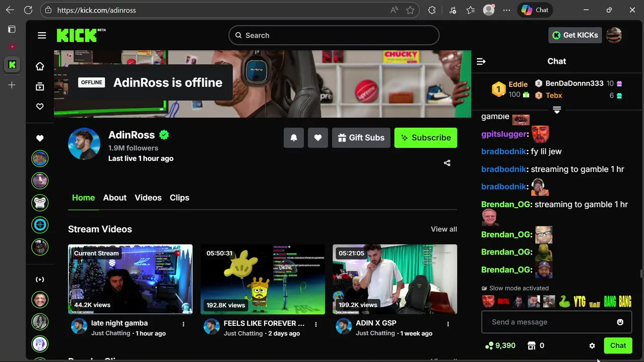
Task: Switch to the About tab
Action: coord(115,198)
